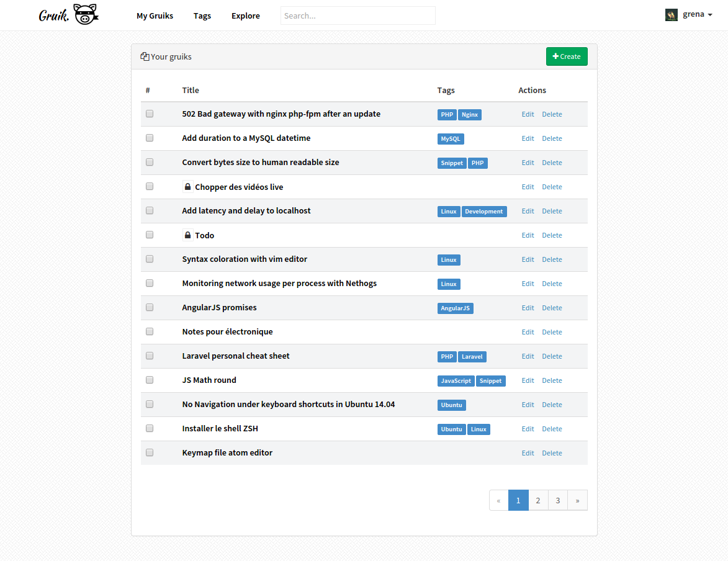Screen dimensions: 728x561
Task: Click the Tags column header
Action: pos(446,90)
